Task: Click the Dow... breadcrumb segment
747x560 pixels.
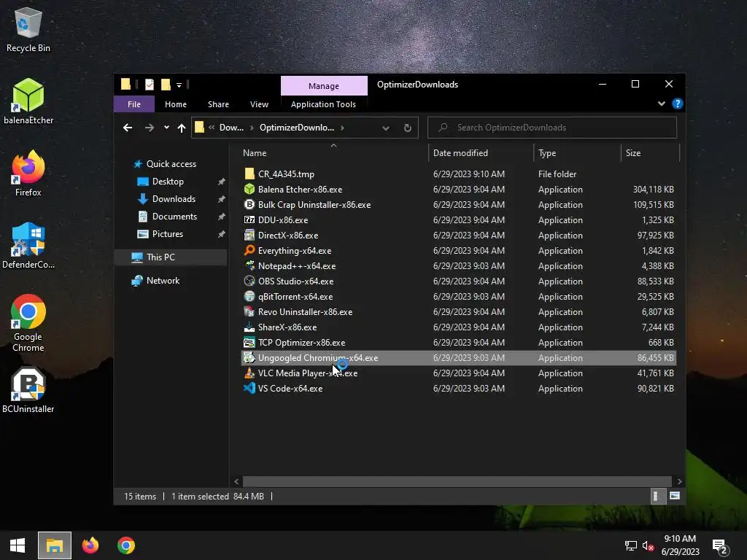Action: click(x=231, y=128)
